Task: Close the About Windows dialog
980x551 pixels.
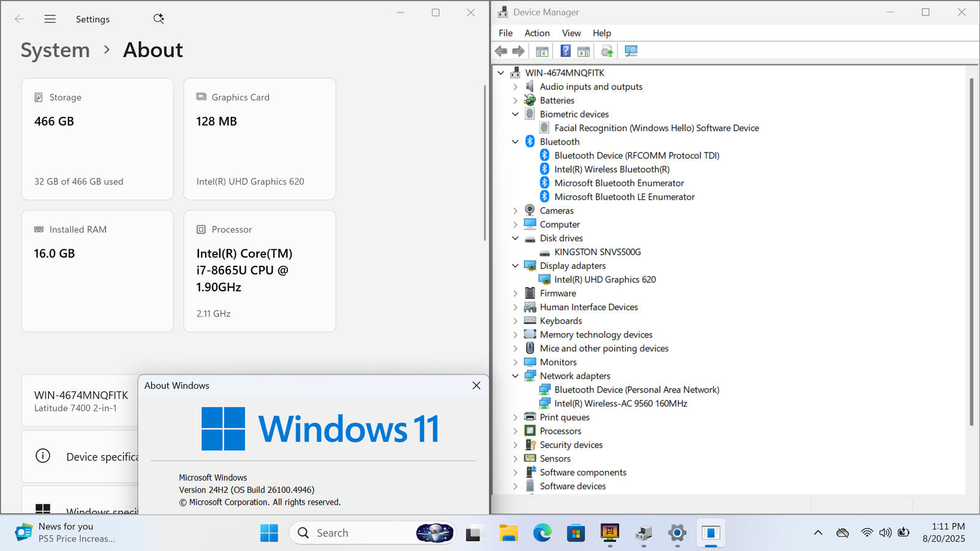Action: (x=476, y=386)
